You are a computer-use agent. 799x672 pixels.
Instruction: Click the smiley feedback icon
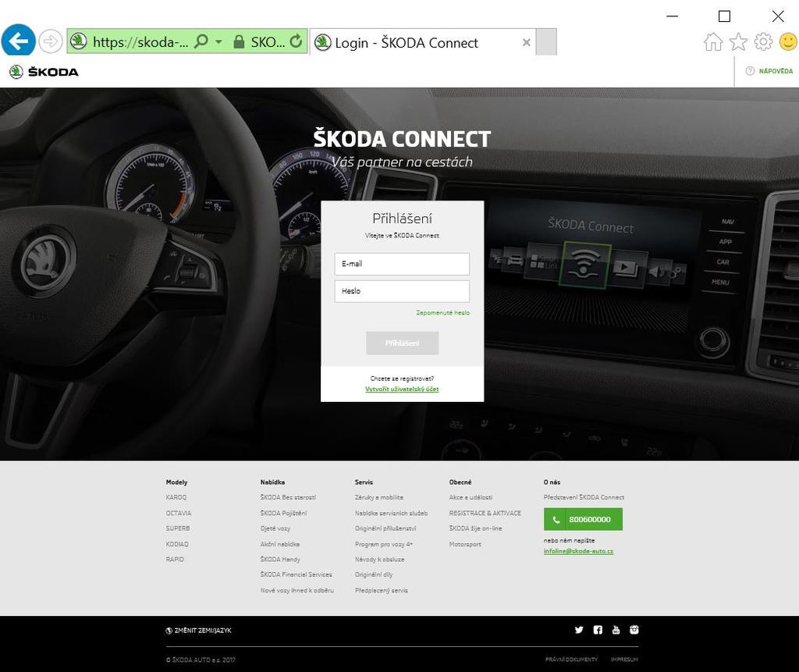pyautogui.click(x=788, y=42)
